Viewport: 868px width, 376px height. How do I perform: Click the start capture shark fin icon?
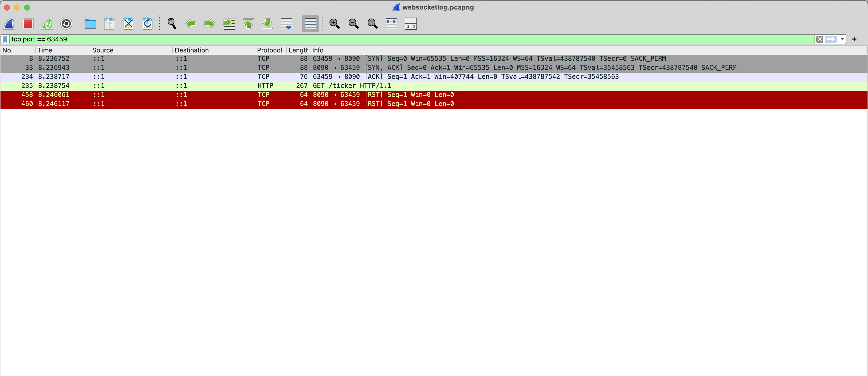[x=9, y=24]
